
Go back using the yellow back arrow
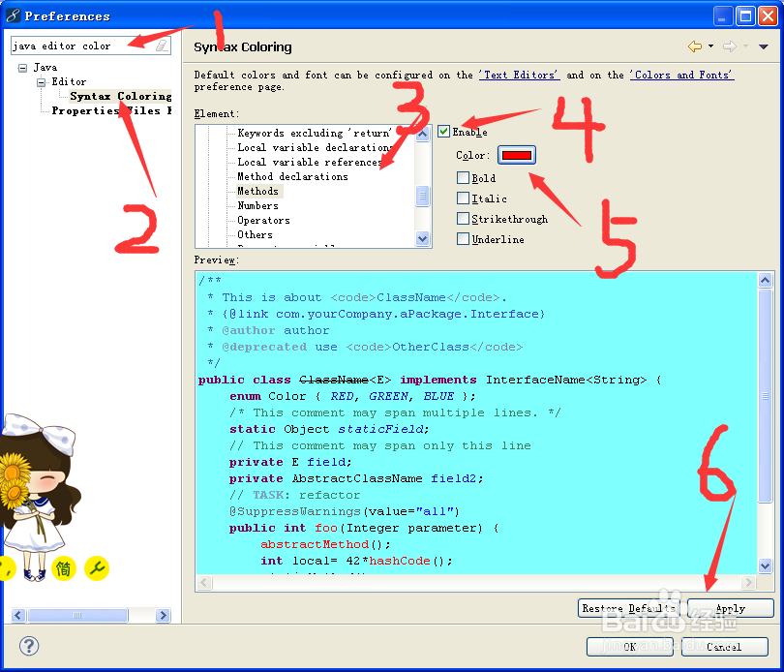coord(695,46)
